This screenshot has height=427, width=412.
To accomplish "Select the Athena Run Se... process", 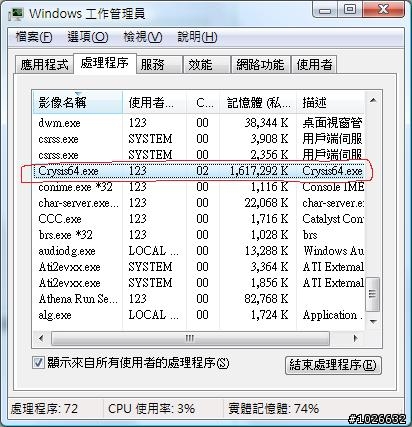I will tap(199, 299).
